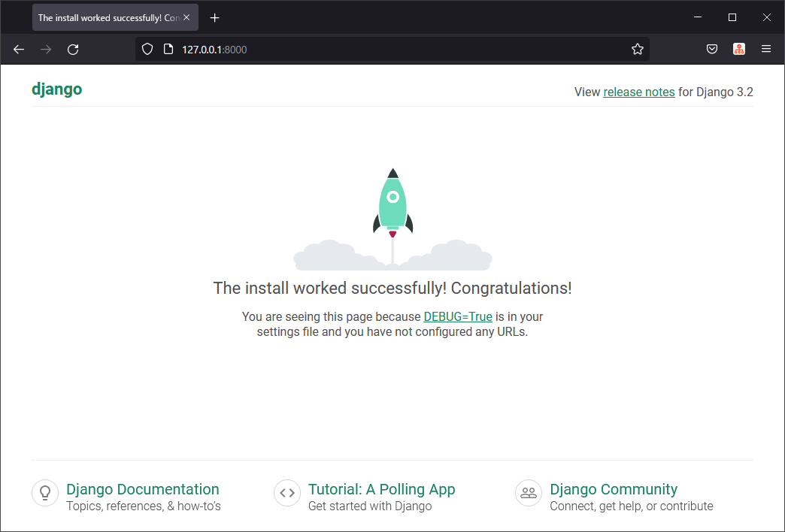
Task: Click the people community icon
Action: [x=528, y=493]
